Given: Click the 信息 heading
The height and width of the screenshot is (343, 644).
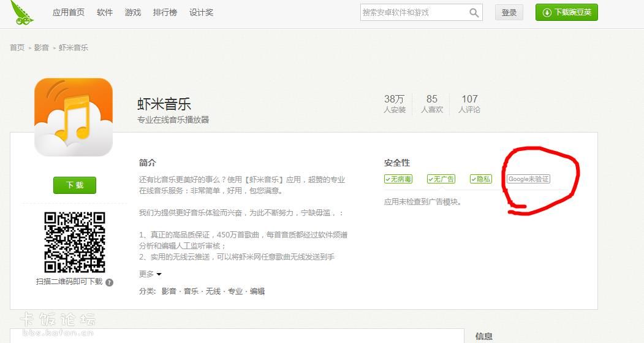Looking at the screenshot, I should [484, 336].
